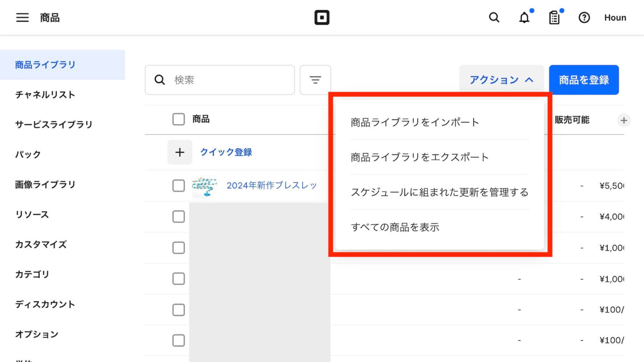Check the select-all 商品 checkbox
This screenshot has height=362, width=644.
click(178, 119)
